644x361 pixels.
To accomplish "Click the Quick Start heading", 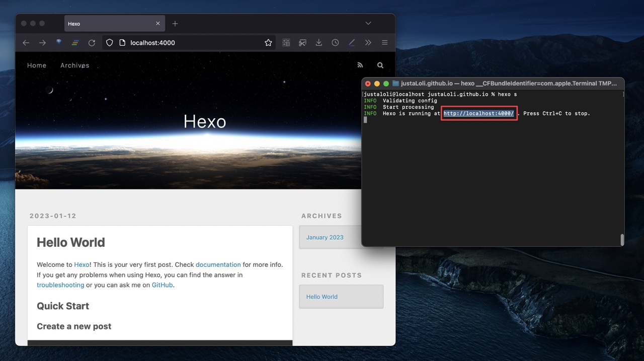I will click(x=63, y=306).
